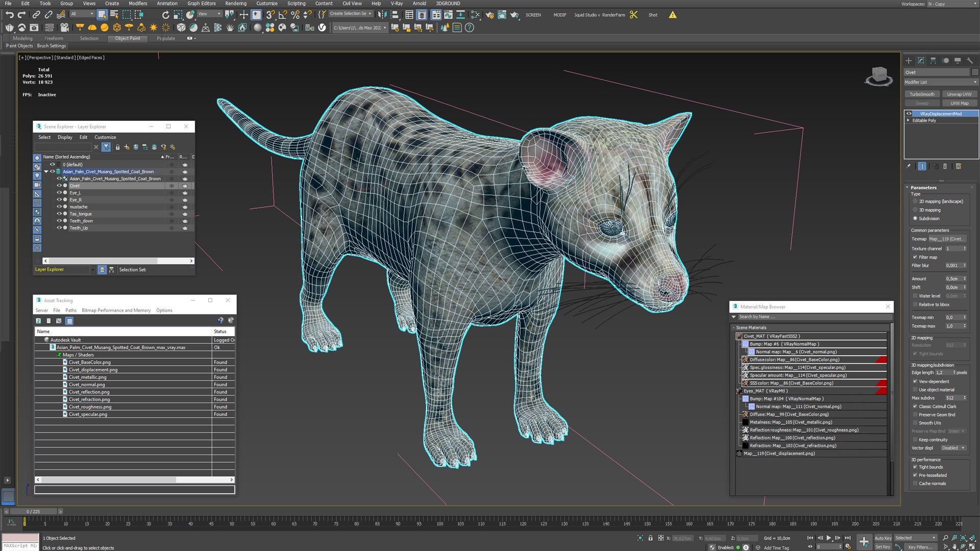Open the Modifiers menu
This screenshot has height=551, width=980.
tap(138, 4)
